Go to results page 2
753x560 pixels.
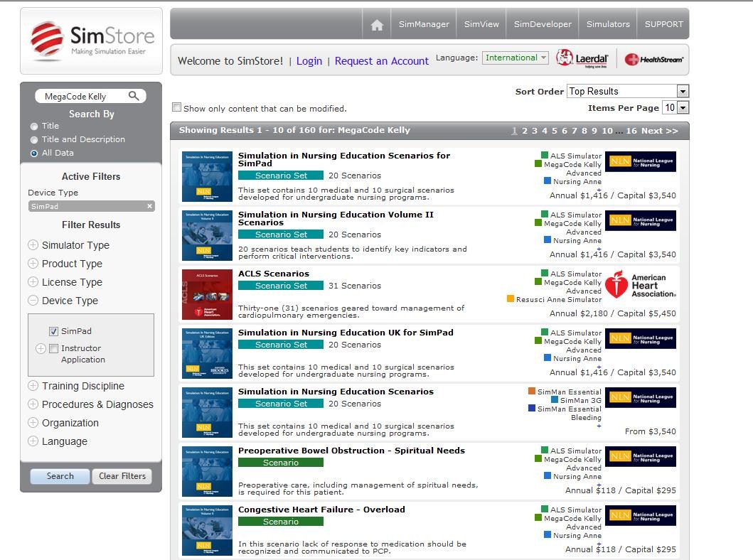(525, 131)
